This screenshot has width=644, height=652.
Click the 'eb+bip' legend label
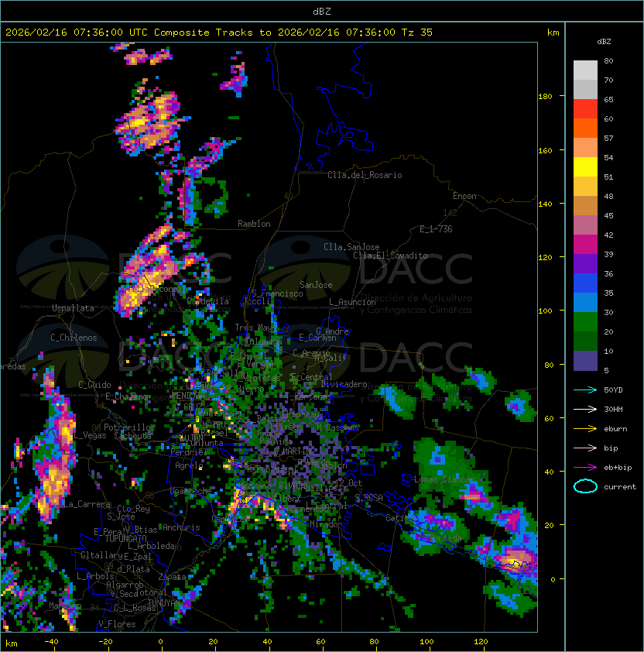[618, 468]
